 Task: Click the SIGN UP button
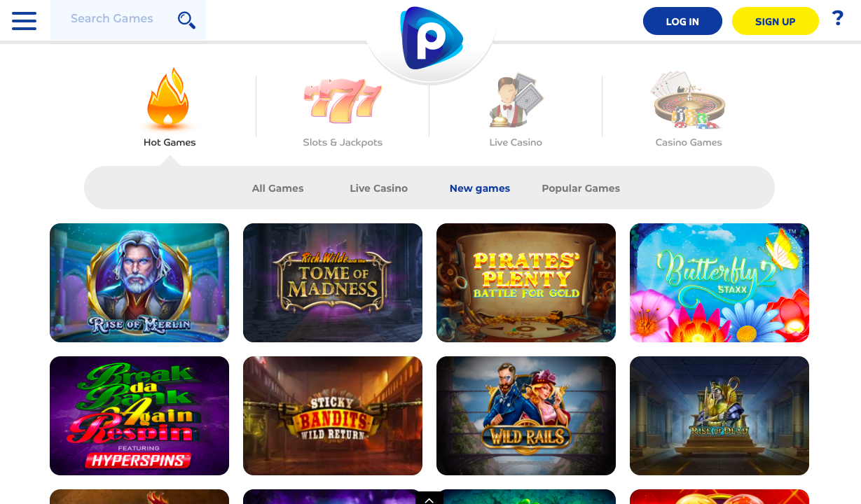(x=776, y=21)
